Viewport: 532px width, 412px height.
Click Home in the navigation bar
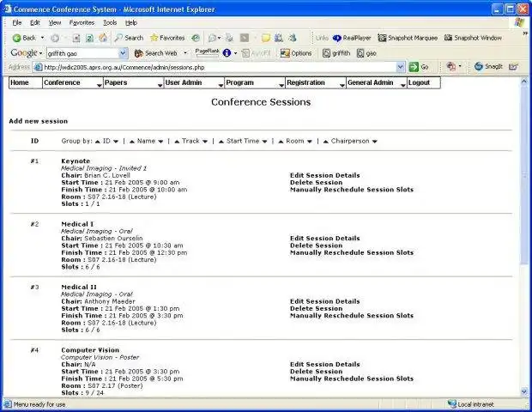point(26,82)
